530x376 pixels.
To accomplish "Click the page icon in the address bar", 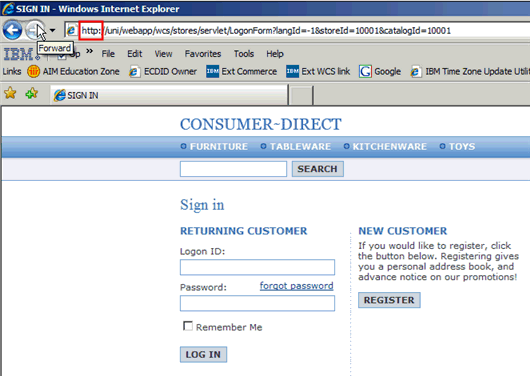I will pyautogui.click(x=71, y=30).
